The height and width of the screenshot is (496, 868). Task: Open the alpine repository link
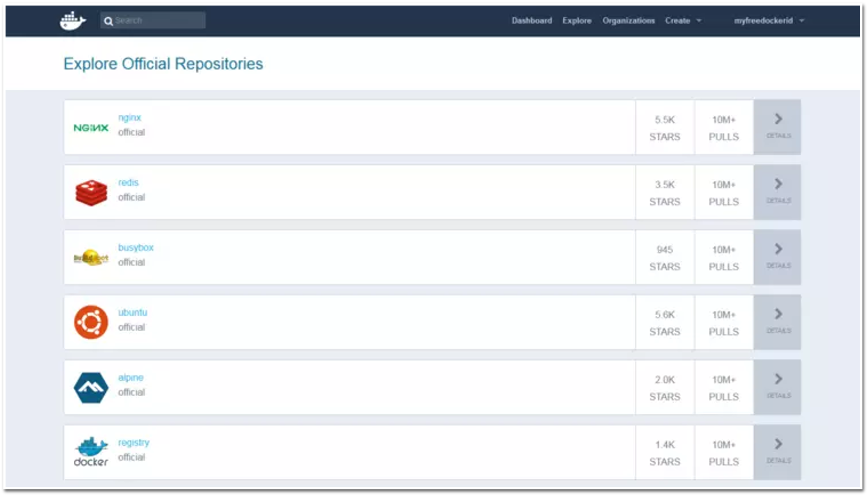coord(130,377)
